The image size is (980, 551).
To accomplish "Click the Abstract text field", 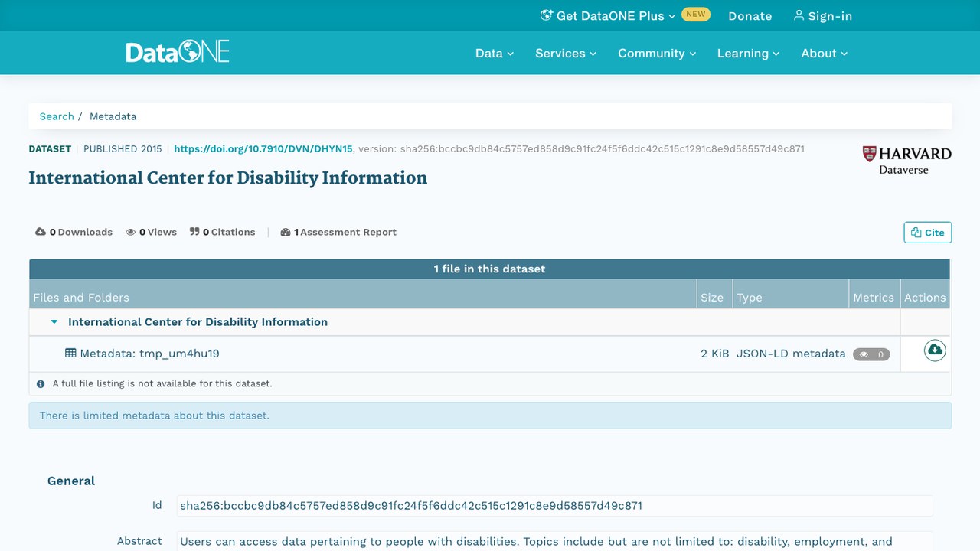I will [554, 542].
